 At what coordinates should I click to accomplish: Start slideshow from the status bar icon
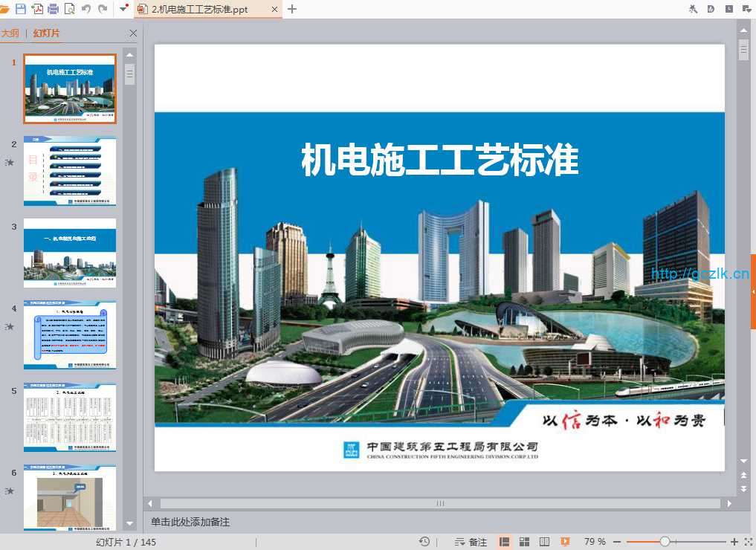[565, 542]
